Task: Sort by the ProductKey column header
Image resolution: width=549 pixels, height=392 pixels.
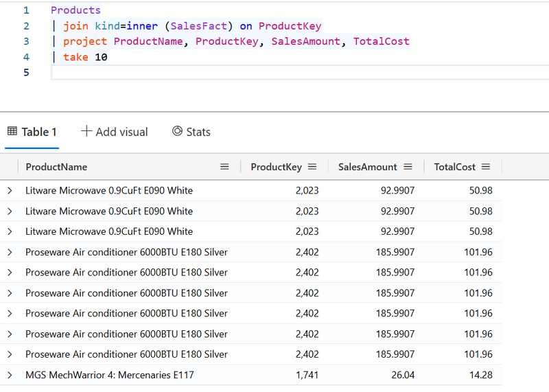Action: click(x=277, y=167)
